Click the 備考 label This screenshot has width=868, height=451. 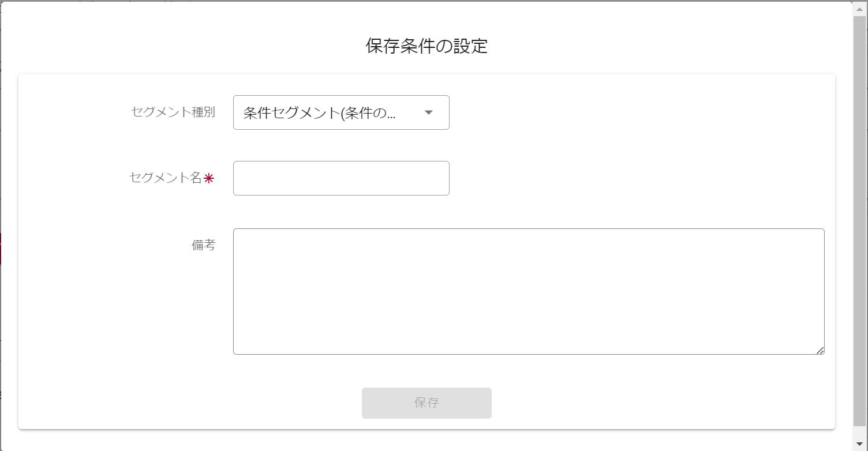click(203, 245)
